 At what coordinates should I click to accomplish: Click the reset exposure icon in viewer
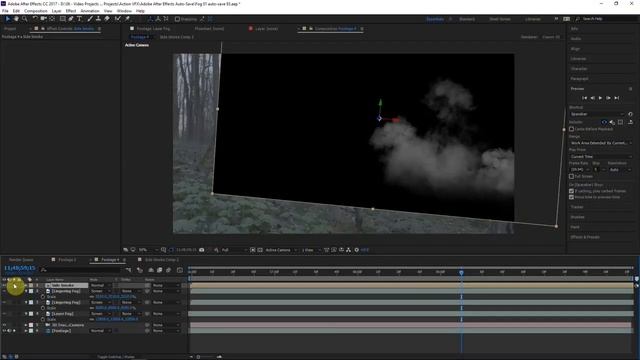pos(356,250)
